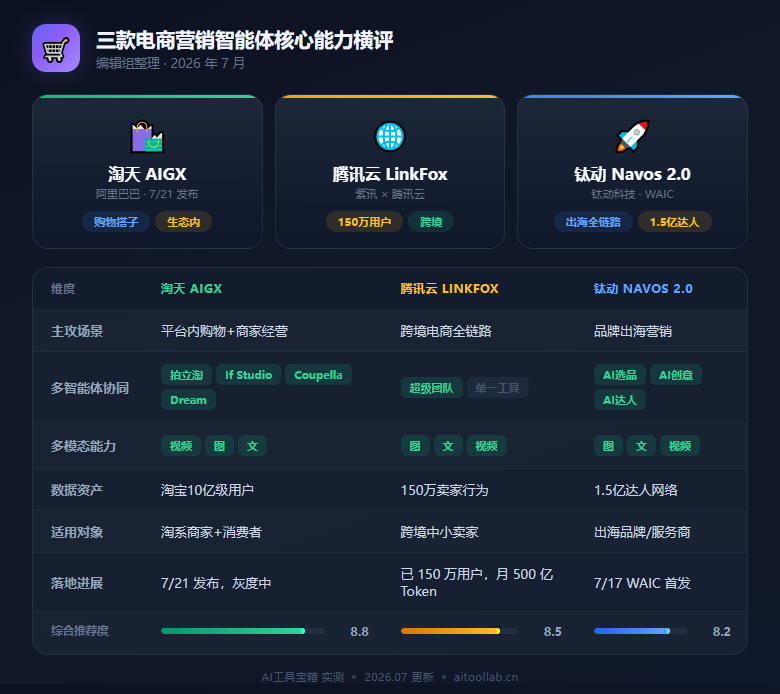The image size is (780, 694).
Task: Click the 三款电商营销智能体核心能力横评 headline
Action: (x=245, y=40)
